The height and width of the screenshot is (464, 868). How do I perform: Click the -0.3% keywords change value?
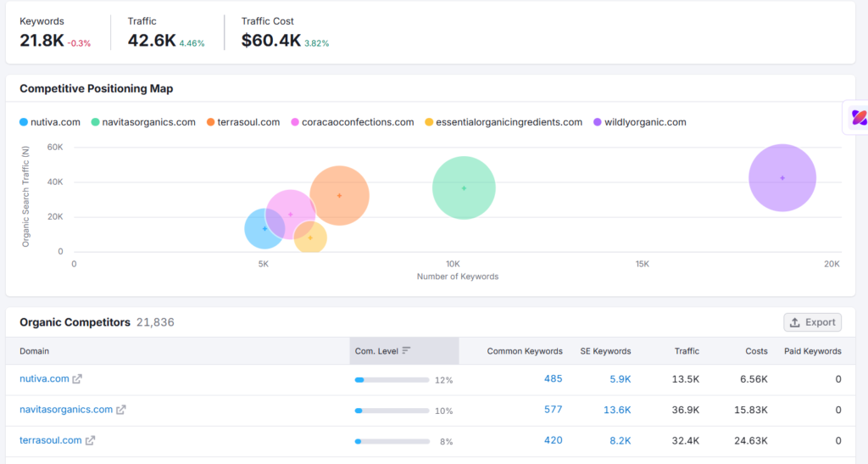tap(79, 43)
